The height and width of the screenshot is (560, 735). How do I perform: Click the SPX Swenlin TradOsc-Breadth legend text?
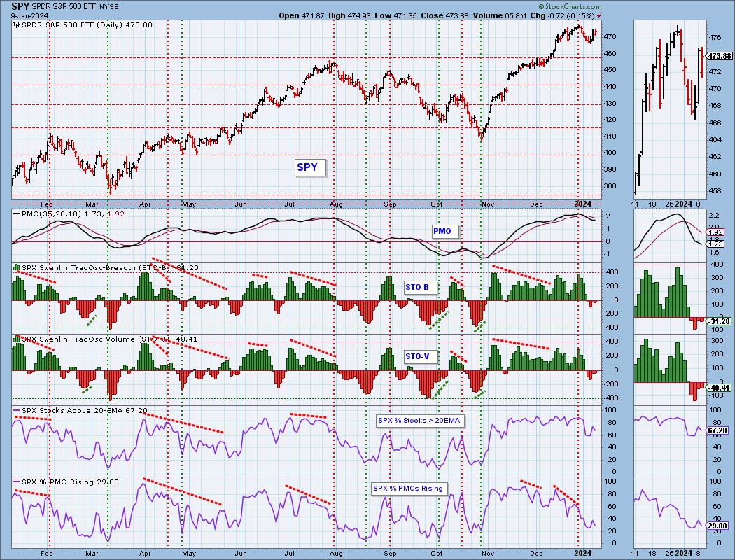tap(110, 267)
